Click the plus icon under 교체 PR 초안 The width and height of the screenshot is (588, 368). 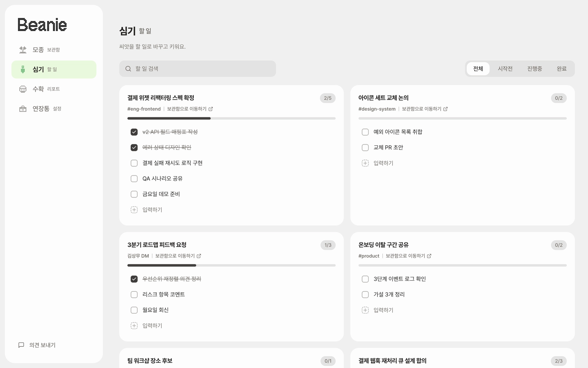(x=365, y=163)
